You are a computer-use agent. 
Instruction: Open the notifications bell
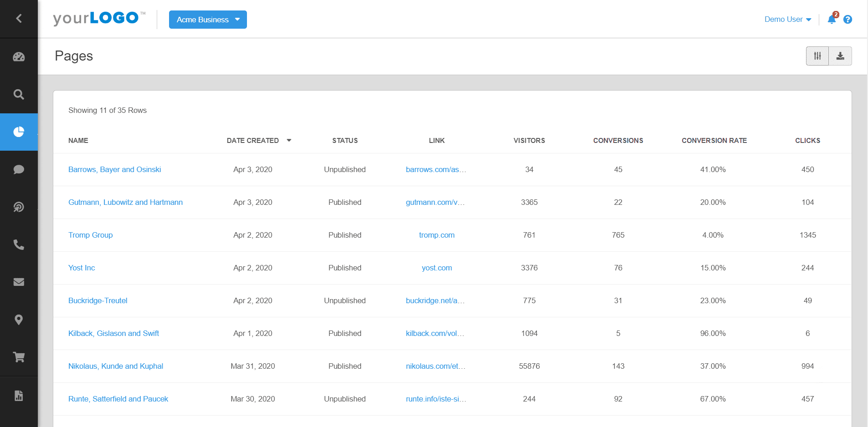832,19
